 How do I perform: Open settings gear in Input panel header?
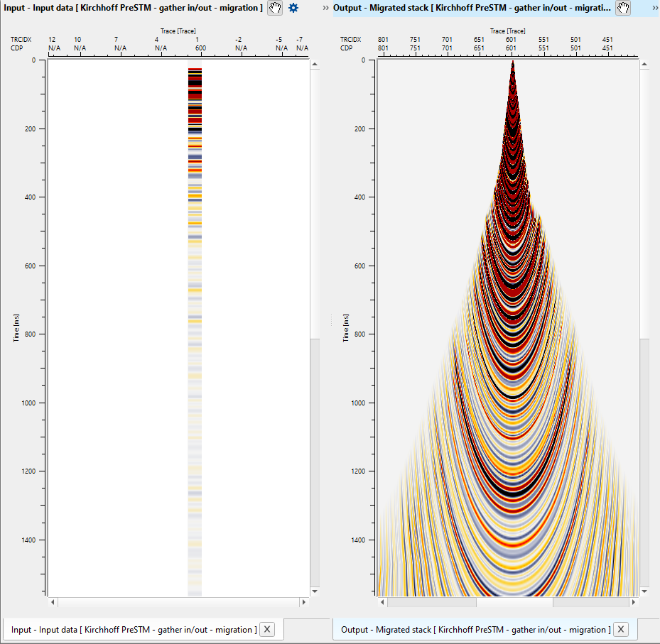(x=293, y=8)
